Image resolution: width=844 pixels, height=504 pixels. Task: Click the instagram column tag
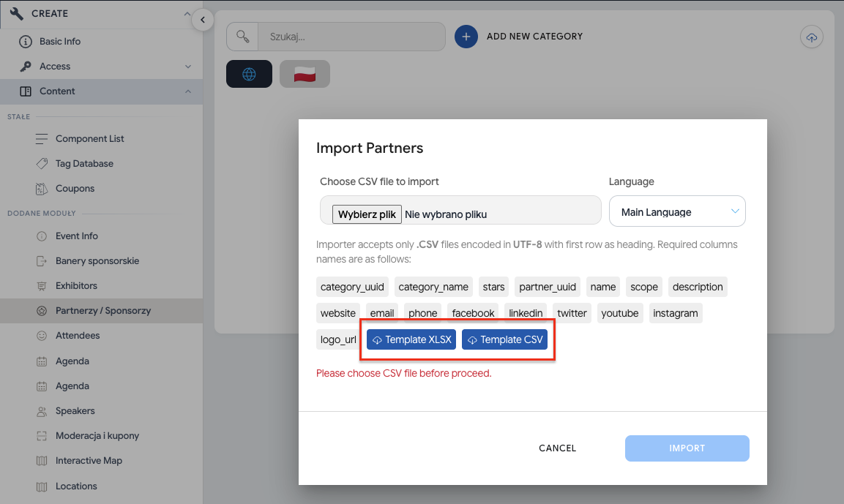[676, 313]
